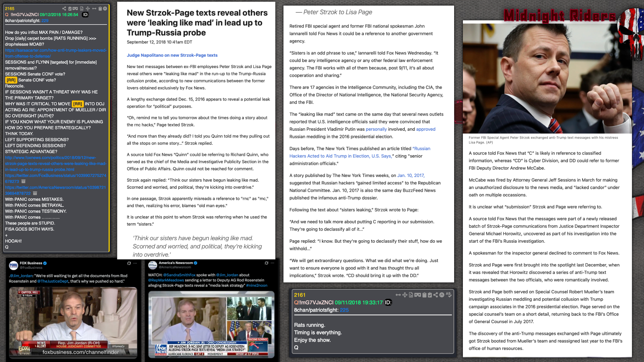Click the 'approved' link in the article
Image resolution: width=644 pixels, height=362 pixels.
coord(426,129)
